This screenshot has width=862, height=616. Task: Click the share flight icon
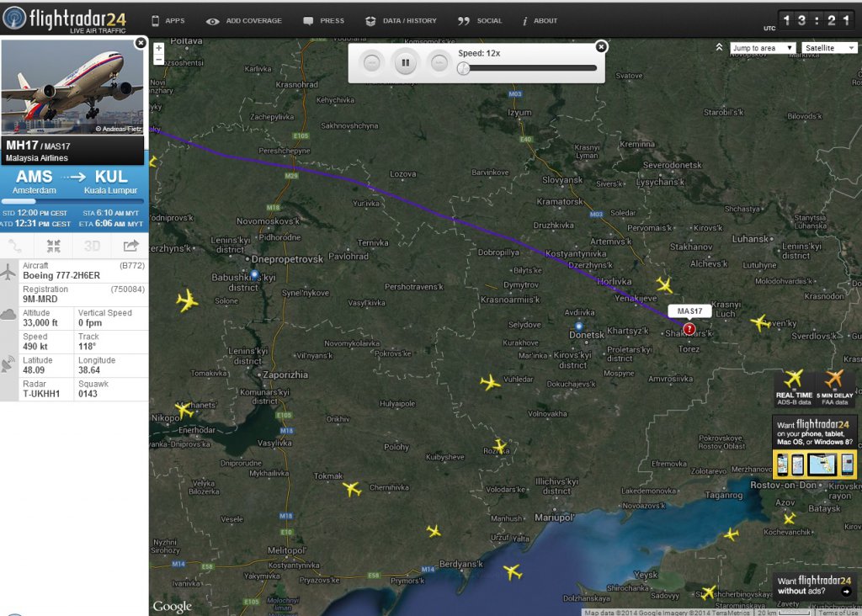point(130,246)
